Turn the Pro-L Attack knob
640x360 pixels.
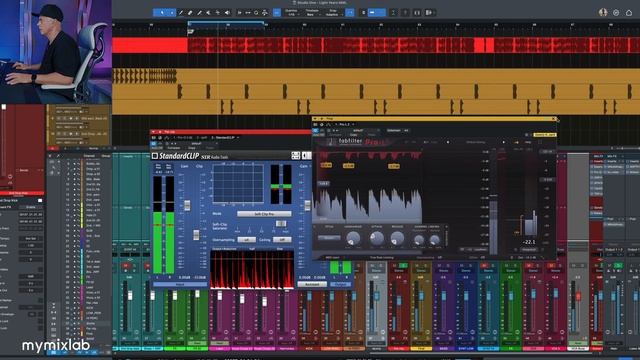[376, 238]
